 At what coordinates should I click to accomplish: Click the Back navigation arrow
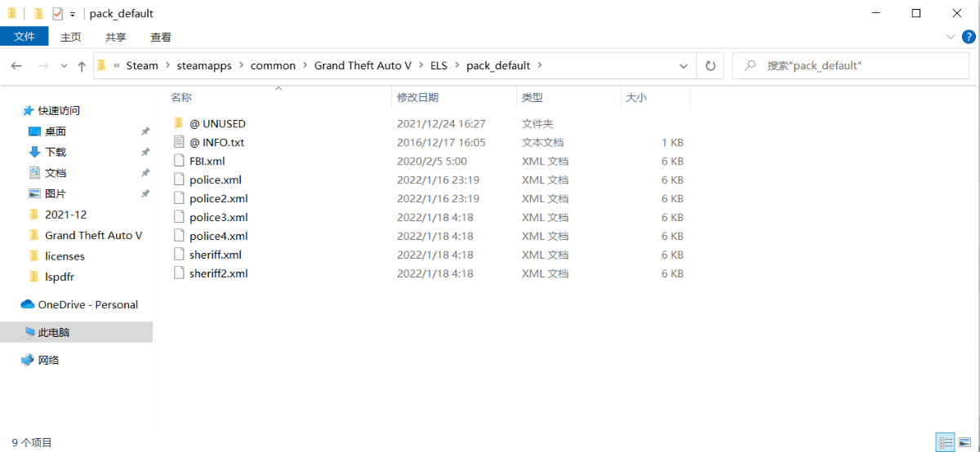click(17, 66)
